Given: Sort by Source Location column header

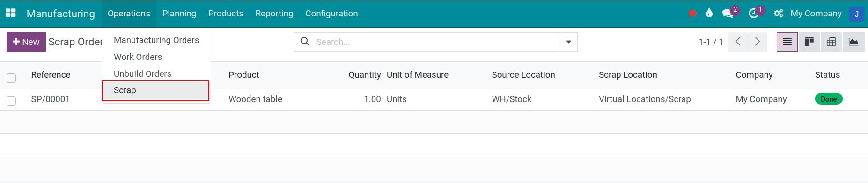Looking at the screenshot, I should (x=523, y=75).
